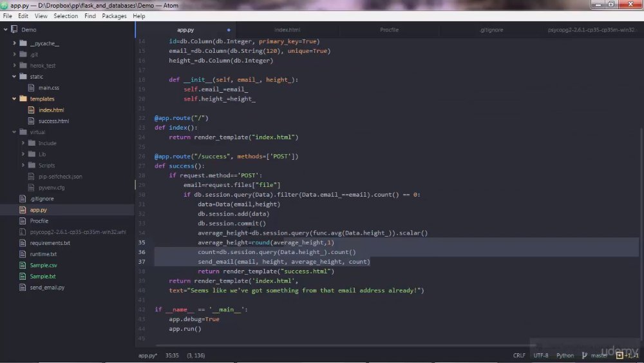Viewport: 644px width, 363px height.
Task: Switch to the .gitignore tab
Action: coord(491,30)
